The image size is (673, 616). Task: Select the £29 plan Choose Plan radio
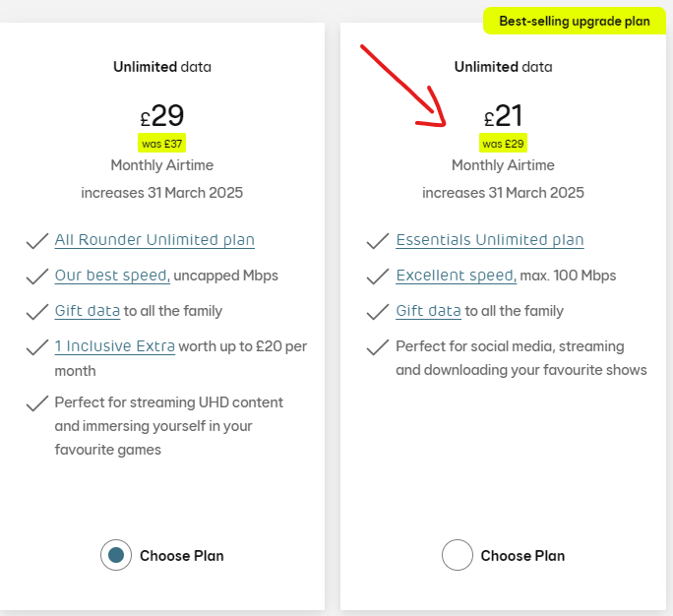tap(116, 555)
